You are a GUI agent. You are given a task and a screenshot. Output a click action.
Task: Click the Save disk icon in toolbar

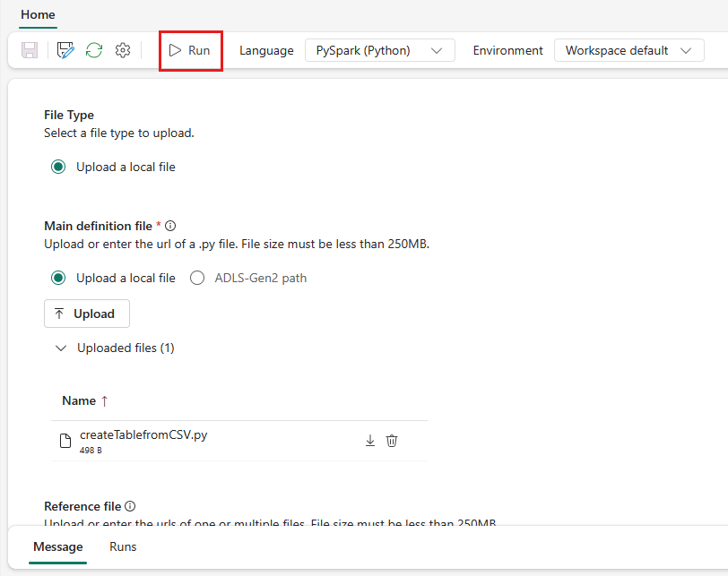tap(30, 50)
